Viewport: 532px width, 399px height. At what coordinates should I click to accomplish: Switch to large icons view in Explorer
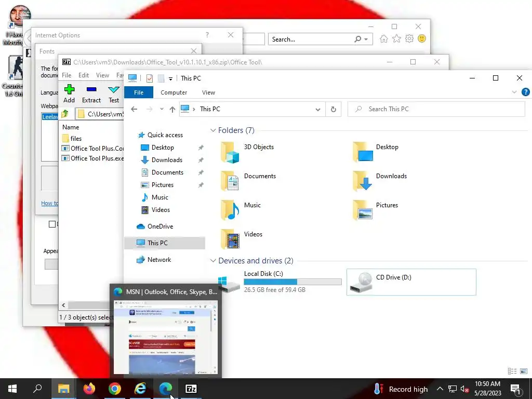[524, 371]
